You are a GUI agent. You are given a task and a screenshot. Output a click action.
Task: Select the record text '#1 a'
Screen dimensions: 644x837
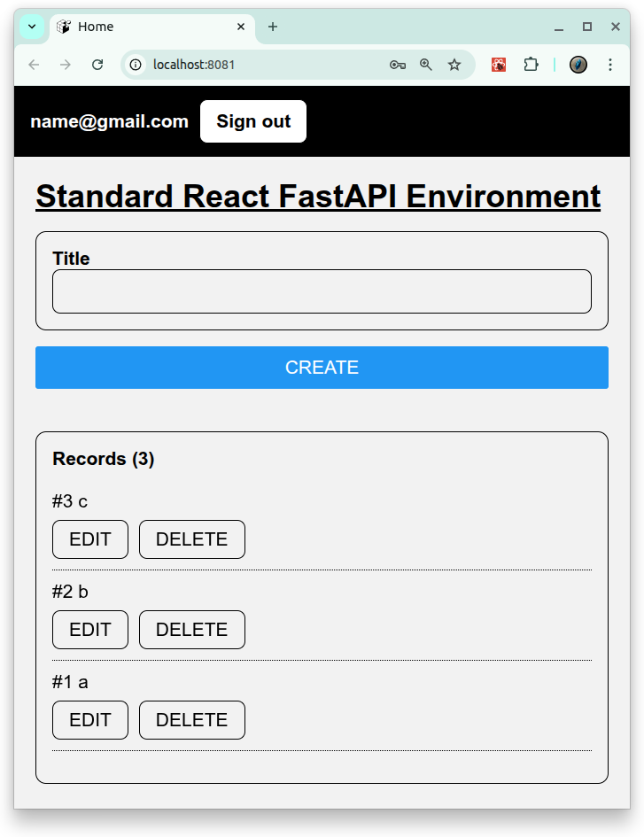tap(70, 682)
